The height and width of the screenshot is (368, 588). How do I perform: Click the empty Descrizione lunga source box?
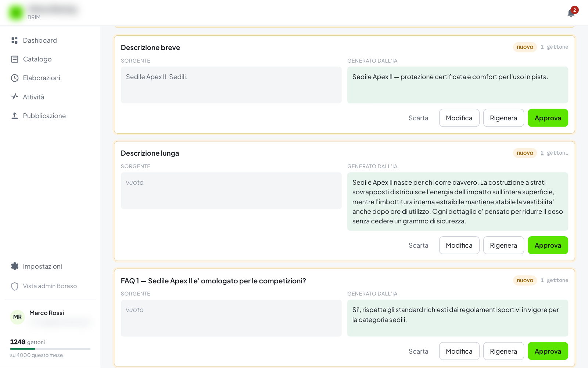pos(231,191)
